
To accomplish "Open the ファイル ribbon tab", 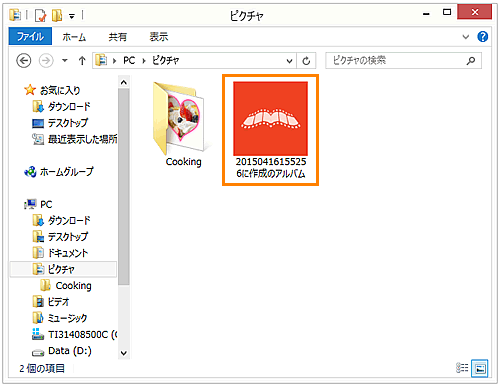I will tap(30, 36).
